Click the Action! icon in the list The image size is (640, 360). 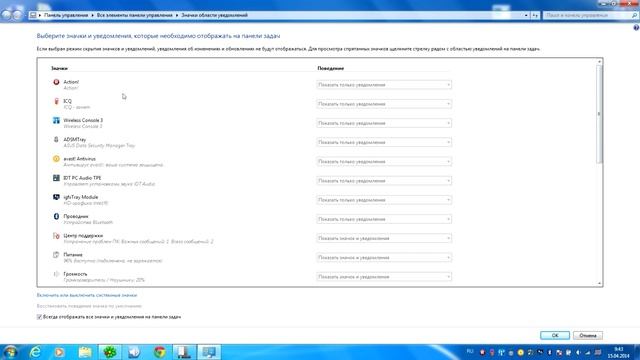(56, 82)
